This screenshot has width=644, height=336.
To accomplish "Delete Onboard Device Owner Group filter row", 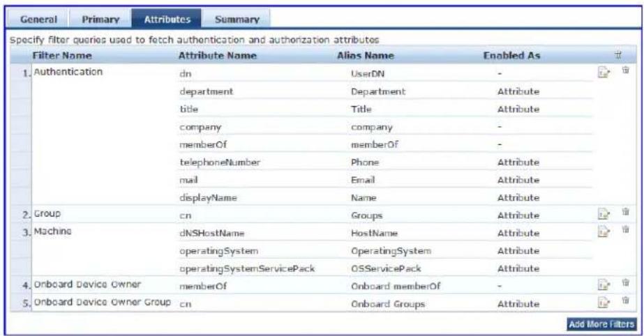I will pyautogui.click(x=625, y=300).
